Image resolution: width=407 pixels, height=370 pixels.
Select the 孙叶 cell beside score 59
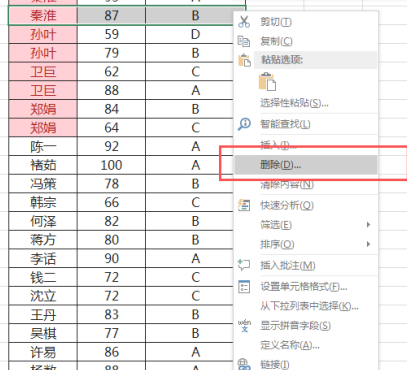tap(43, 34)
